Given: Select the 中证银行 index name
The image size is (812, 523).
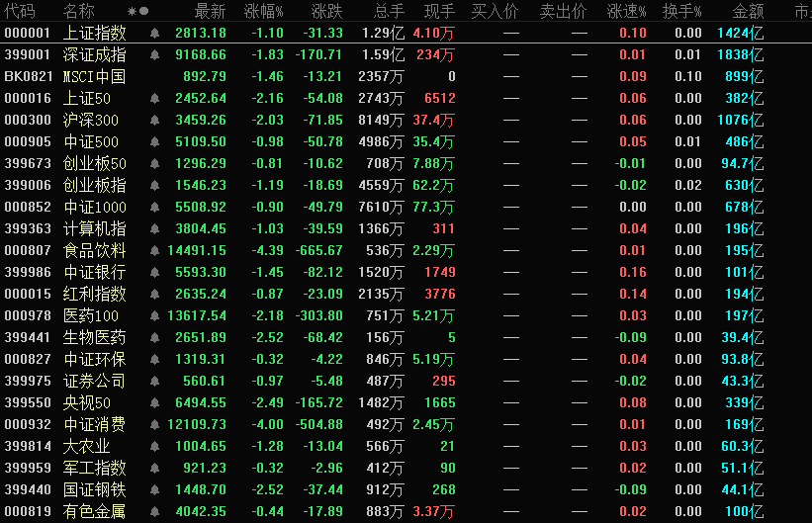Looking at the screenshot, I should (x=94, y=272).
